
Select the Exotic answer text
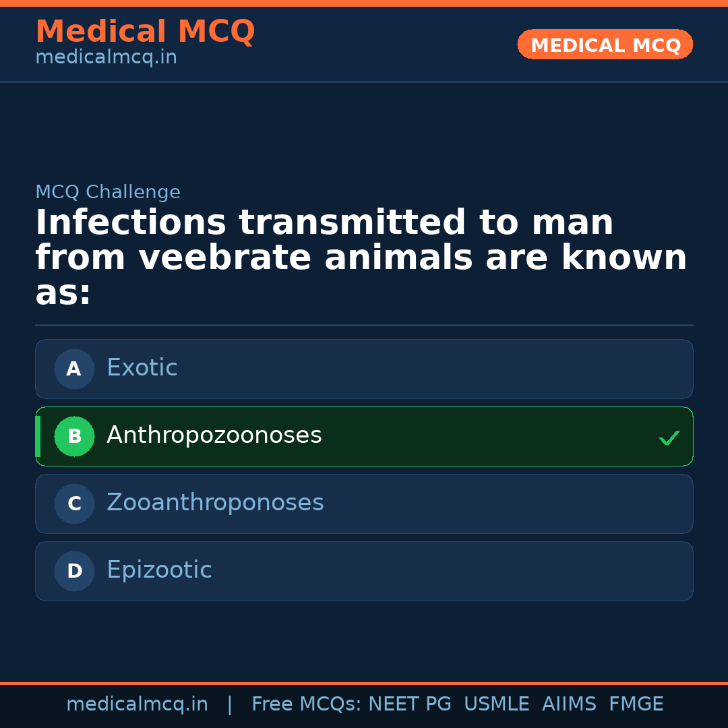click(142, 368)
